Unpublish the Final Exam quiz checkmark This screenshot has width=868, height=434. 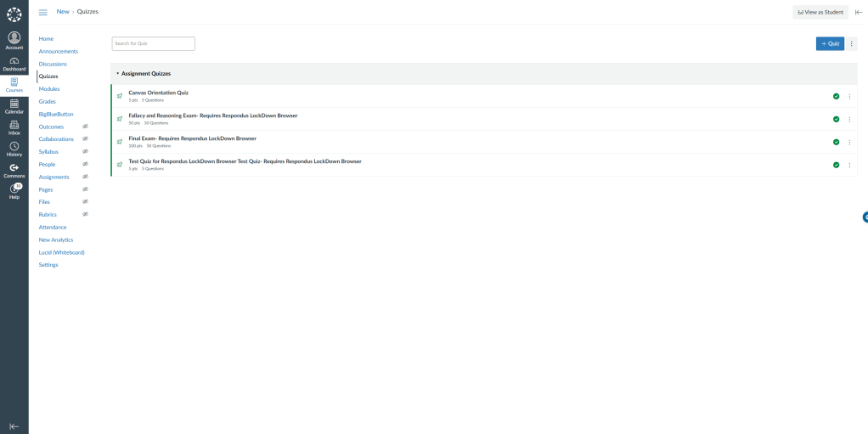coord(836,142)
